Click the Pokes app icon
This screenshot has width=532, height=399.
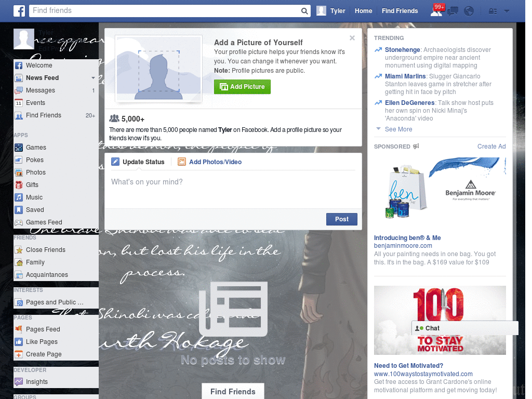coord(19,160)
